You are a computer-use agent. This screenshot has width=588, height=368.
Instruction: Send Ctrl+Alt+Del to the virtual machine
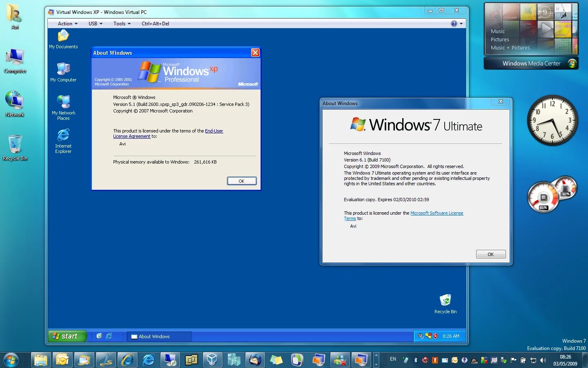[155, 24]
